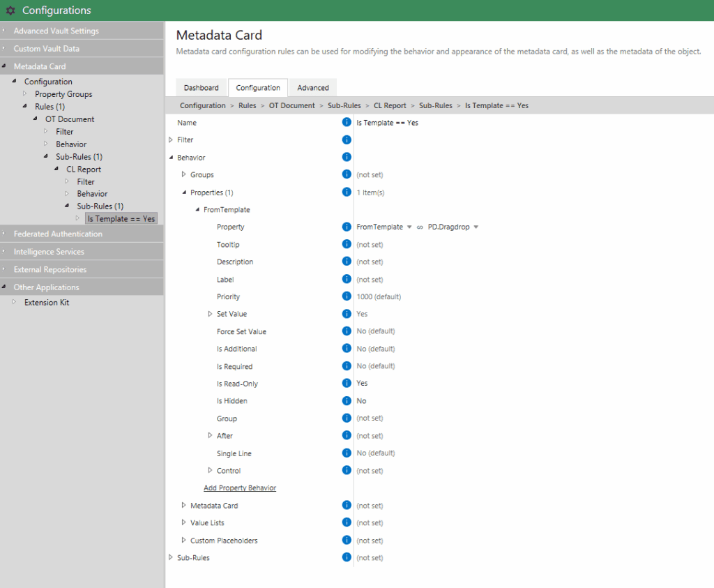Toggle the Is Read-Only value Yes

click(x=362, y=384)
